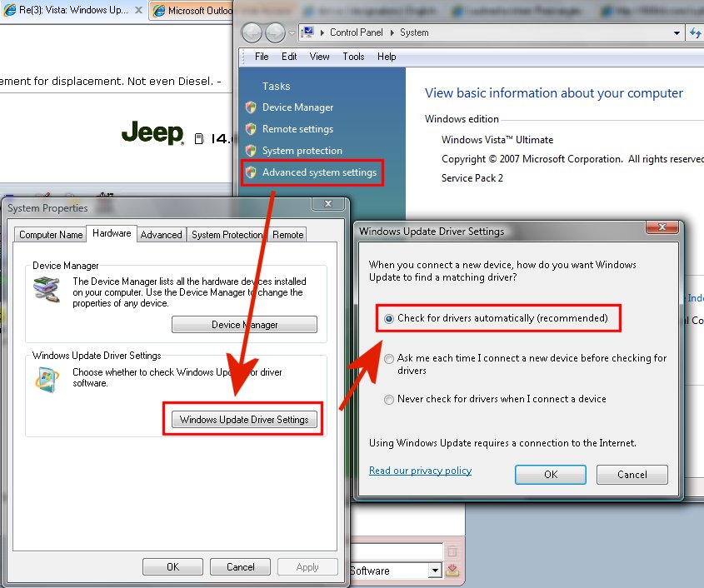Select Ask me each time radio option
Screen dimensions: 704x588
390,358
